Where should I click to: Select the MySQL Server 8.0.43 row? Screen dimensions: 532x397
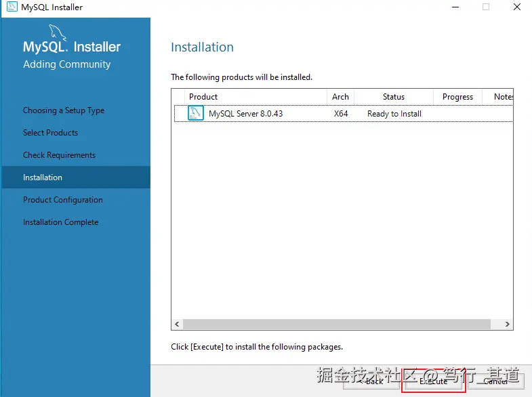(344, 114)
